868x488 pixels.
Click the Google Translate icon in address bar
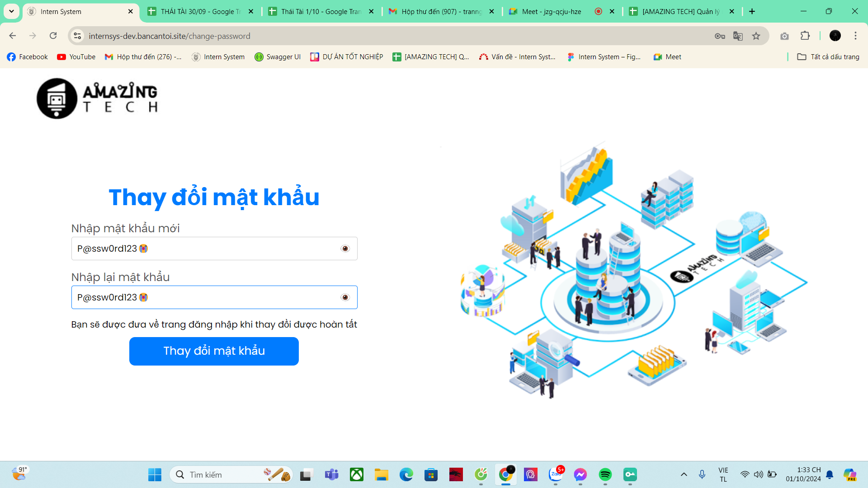[738, 36]
